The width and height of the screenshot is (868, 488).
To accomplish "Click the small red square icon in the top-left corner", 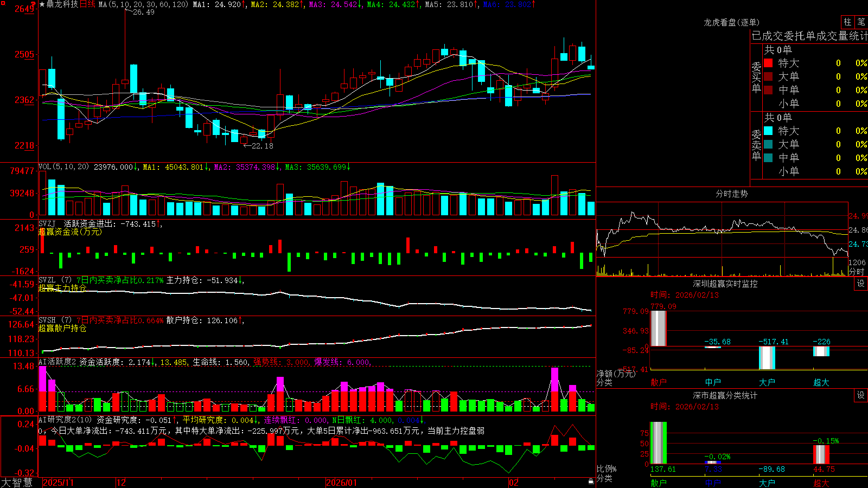I will tap(2, 2).
